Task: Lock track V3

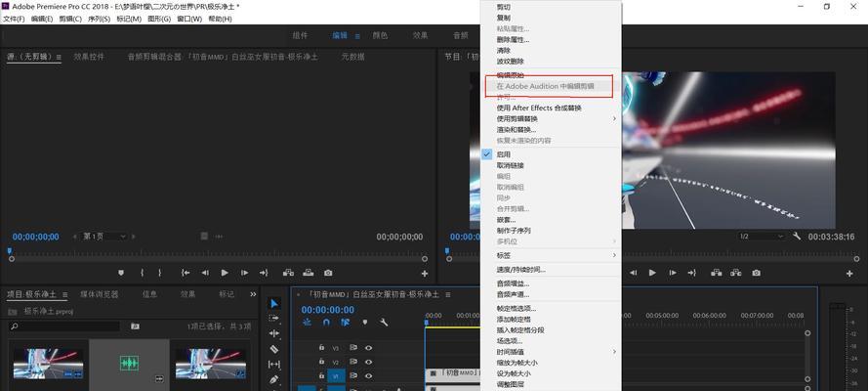Action: click(x=321, y=347)
